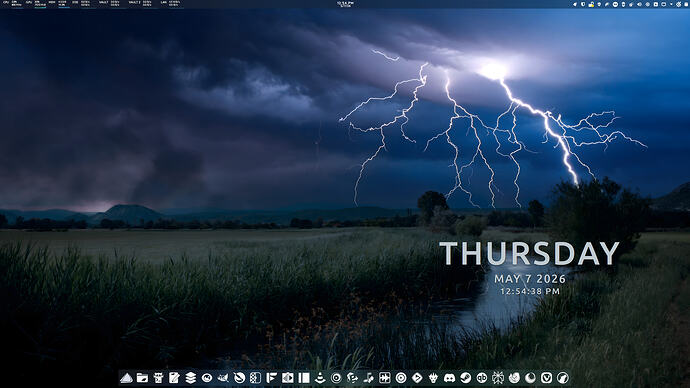Click the stacked layers icon in dock
This screenshot has width=690, height=388.
tap(191, 378)
